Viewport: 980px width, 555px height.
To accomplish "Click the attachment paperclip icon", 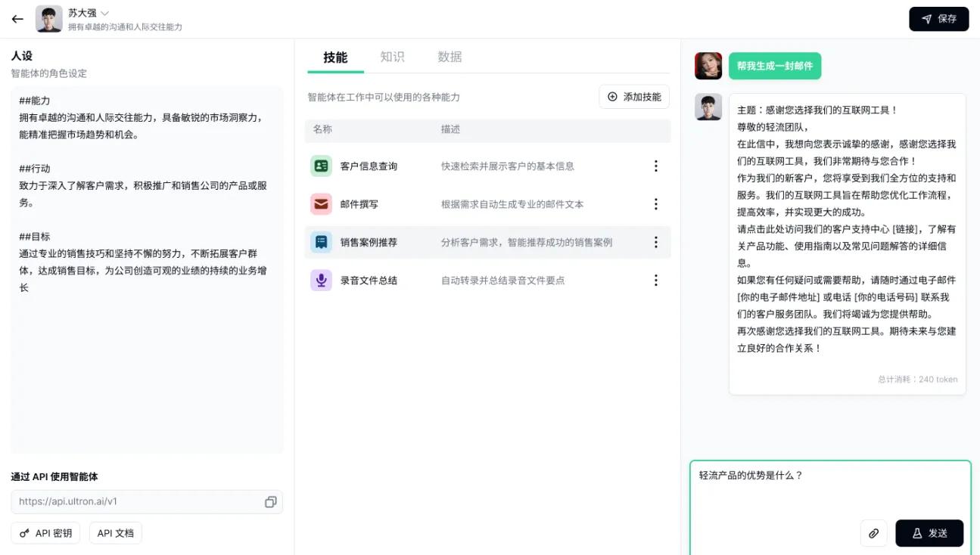I will point(873,533).
